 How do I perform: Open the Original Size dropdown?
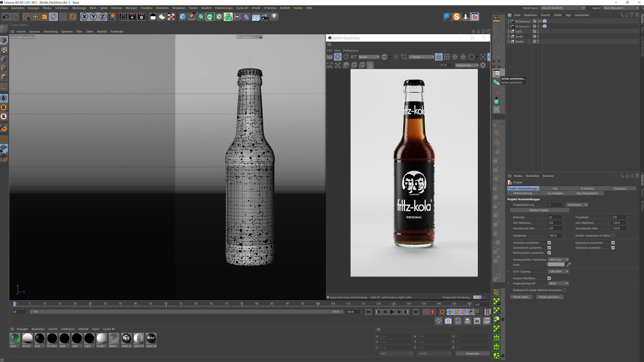pos(467,65)
